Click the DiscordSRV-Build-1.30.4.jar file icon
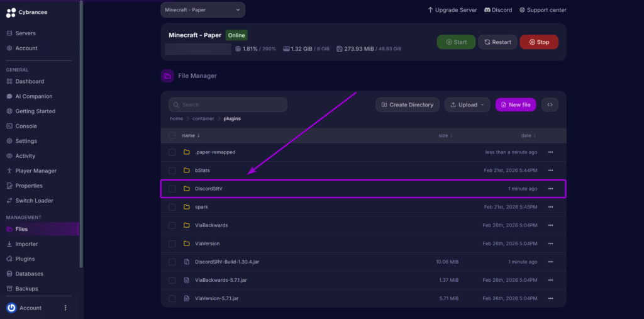 186,262
